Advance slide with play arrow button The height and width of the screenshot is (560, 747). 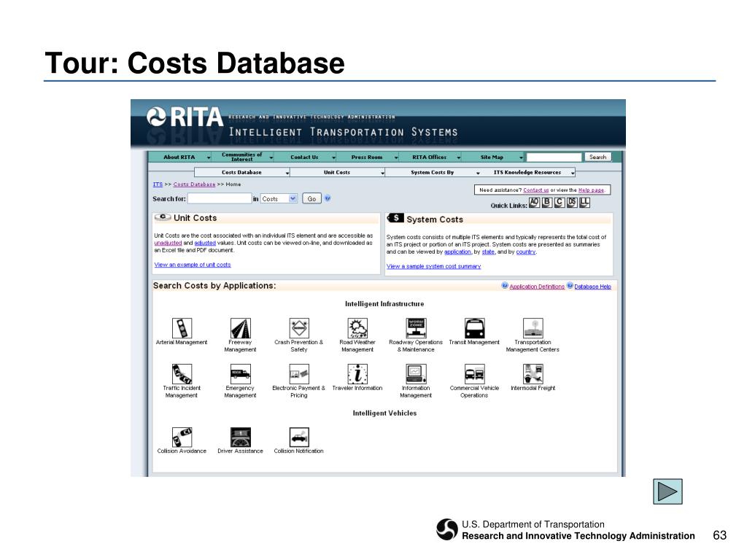click(x=667, y=491)
